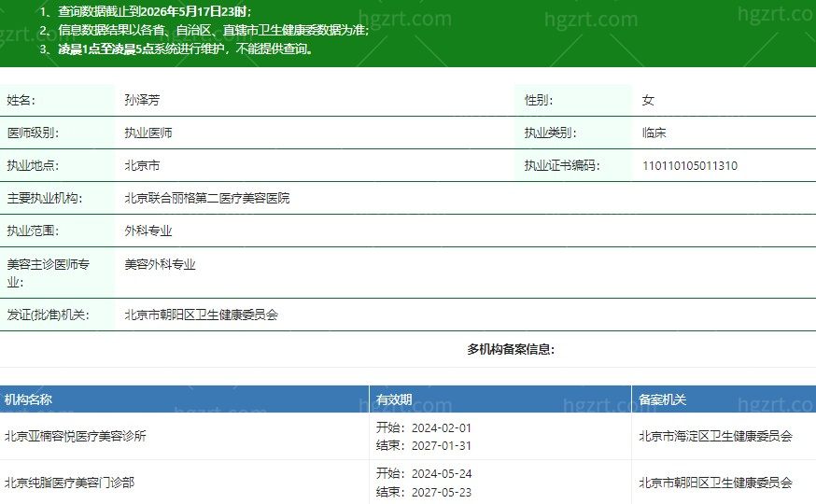
Task: Click end date 2027-01-31
Action: point(442,446)
